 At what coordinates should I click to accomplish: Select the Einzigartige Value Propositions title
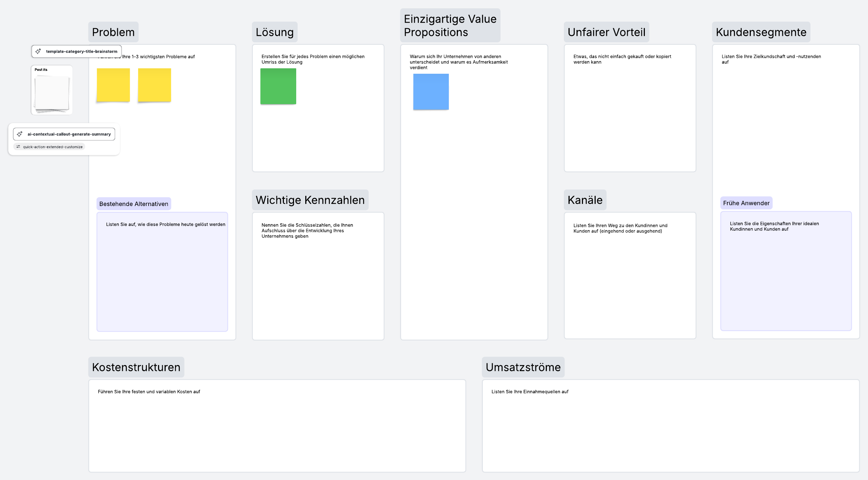(450, 25)
